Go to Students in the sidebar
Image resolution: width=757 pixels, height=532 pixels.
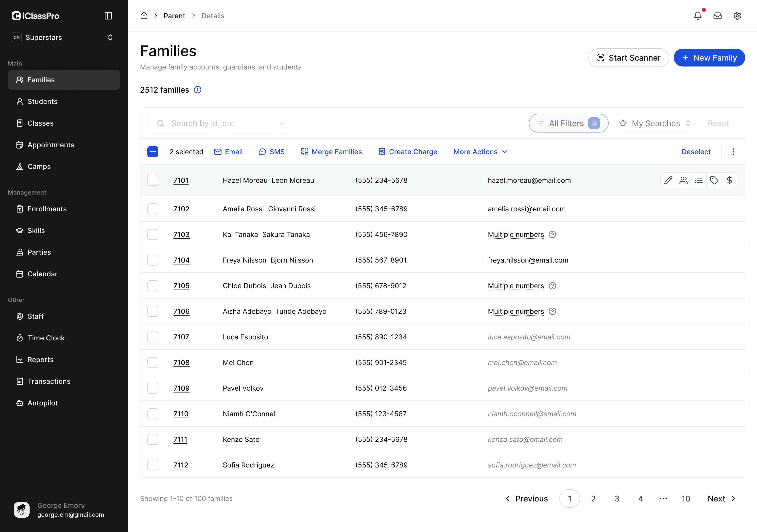coord(64,101)
